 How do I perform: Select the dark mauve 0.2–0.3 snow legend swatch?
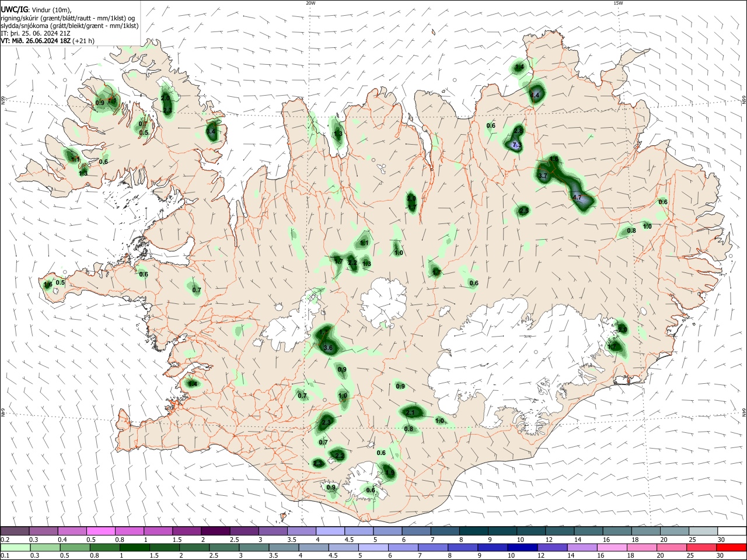[x=15, y=531]
